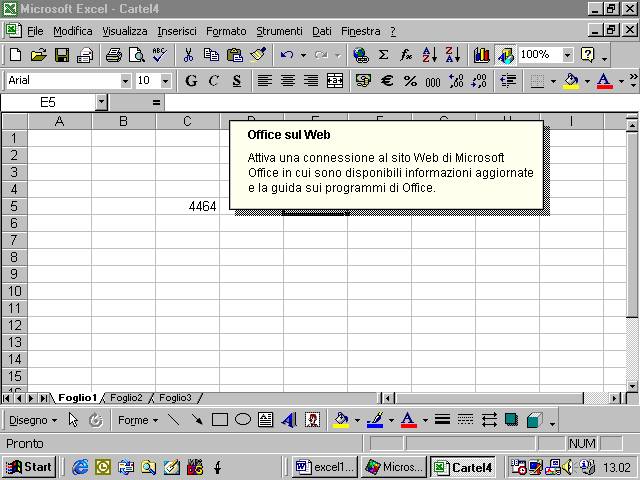Center cell text horizontally
The height and width of the screenshot is (480, 640).
click(x=288, y=81)
